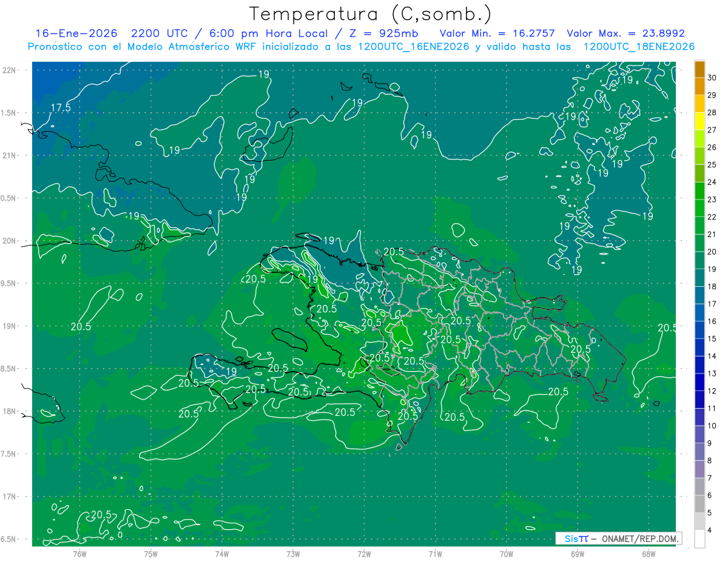Select the '16-Ene-2026' date text in the header
The image size is (728, 562).
(x=76, y=33)
